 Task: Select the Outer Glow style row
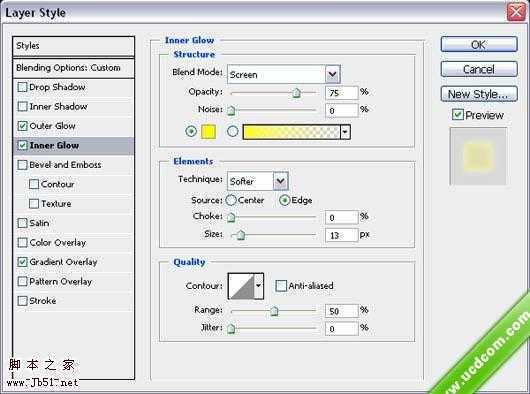pyautogui.click(x=73, y=126)
